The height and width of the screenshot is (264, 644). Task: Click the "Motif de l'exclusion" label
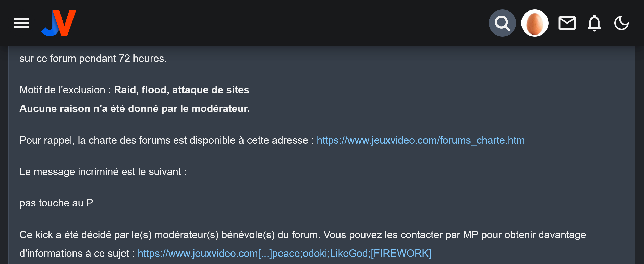coord(62,90)
